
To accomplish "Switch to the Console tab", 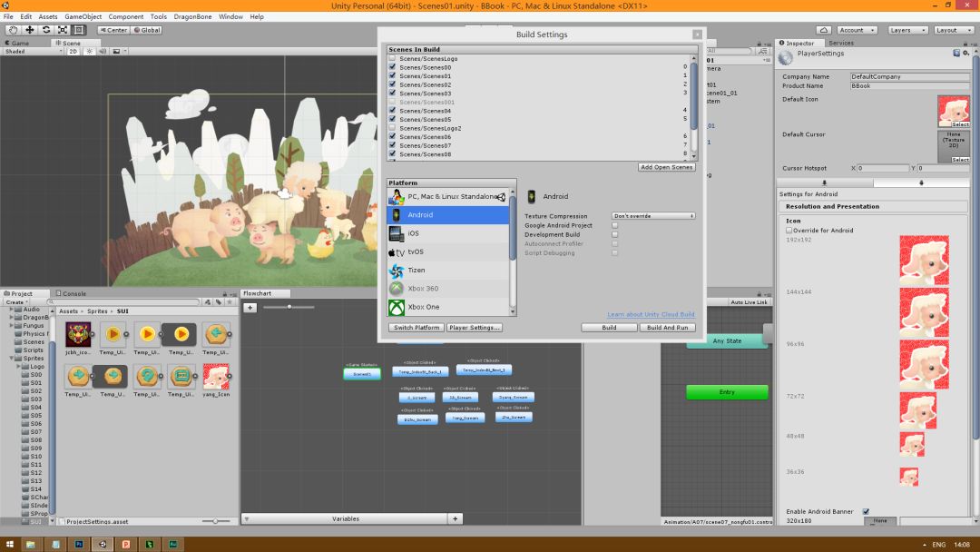I will point(73,293).
